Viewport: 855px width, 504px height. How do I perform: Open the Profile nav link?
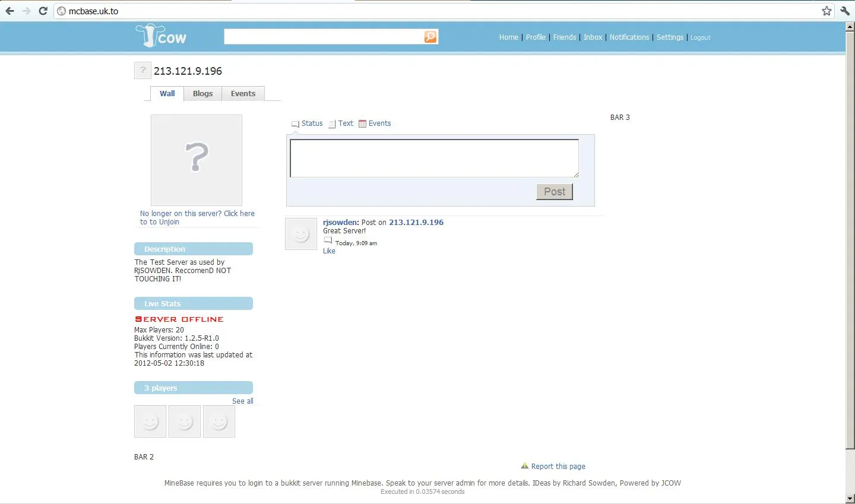click(x=536, y=37)
